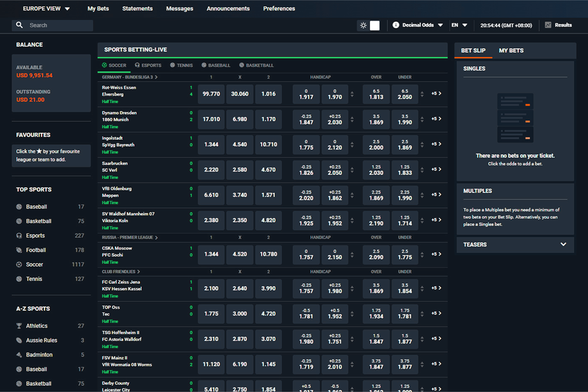Bet on Ingolstadt home win odds 1.344
The width and height of the screenshot is (588, 392).
click(x=211, y=144)
